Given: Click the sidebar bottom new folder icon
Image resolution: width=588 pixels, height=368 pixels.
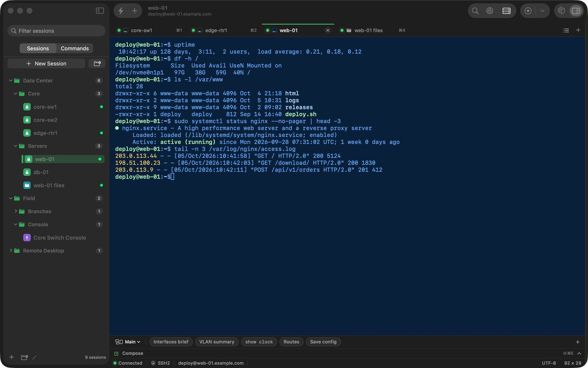Looking at the screenshot, I should 25,357.
